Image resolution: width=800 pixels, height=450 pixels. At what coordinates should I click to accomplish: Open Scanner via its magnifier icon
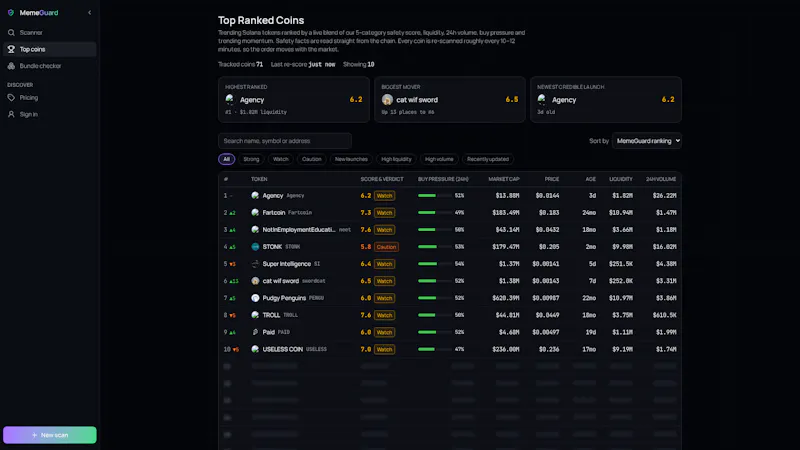pyautogui.click(x=11, y=33)
